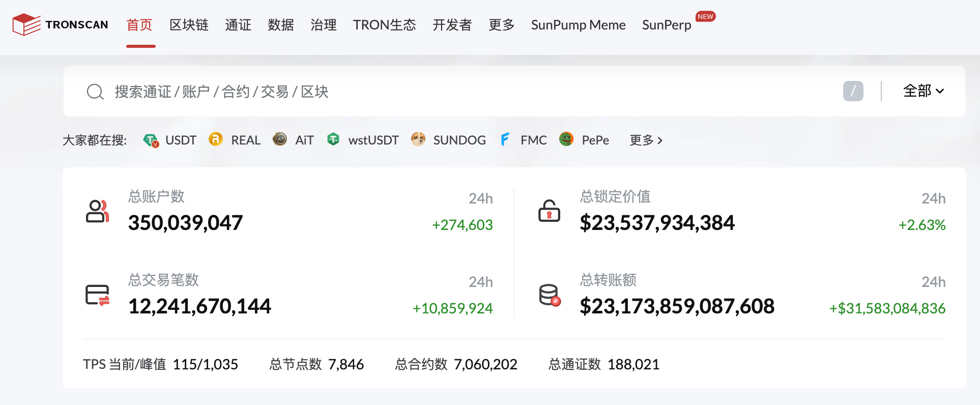
Task: Click the USDT token icon
Action: click(151, 140)
